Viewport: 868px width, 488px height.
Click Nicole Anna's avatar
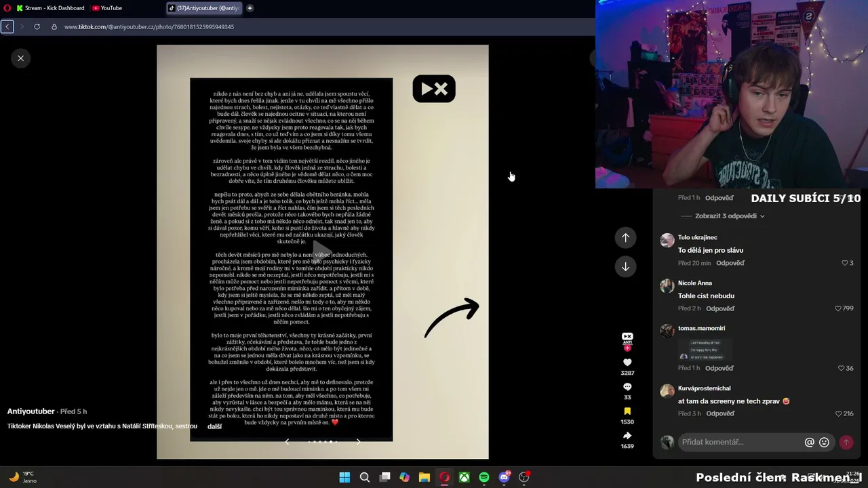point(667,285)
